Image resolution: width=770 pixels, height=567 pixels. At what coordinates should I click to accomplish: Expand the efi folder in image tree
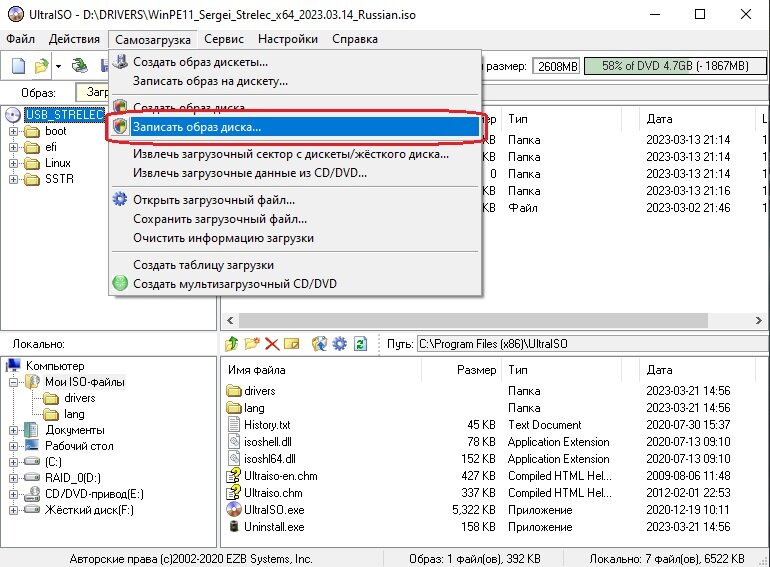13,147
